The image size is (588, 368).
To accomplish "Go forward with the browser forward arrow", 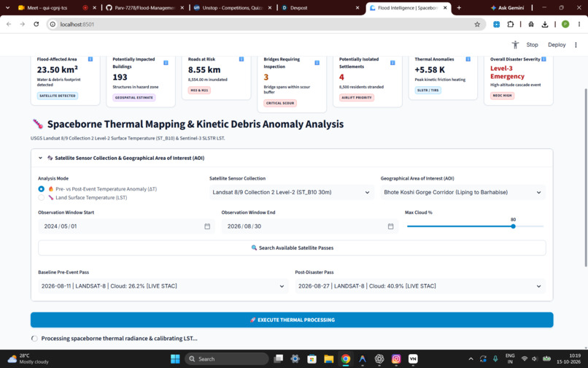I will [x=23, y=24].
